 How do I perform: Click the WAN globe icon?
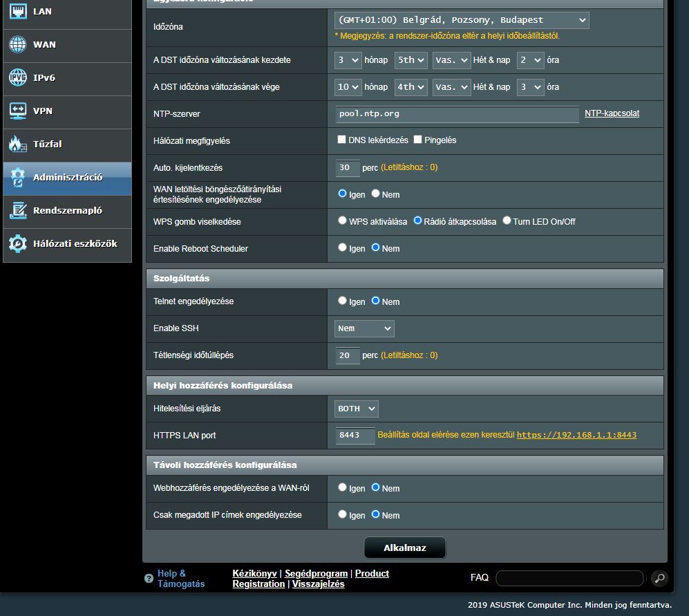click(x=17, y=44)
